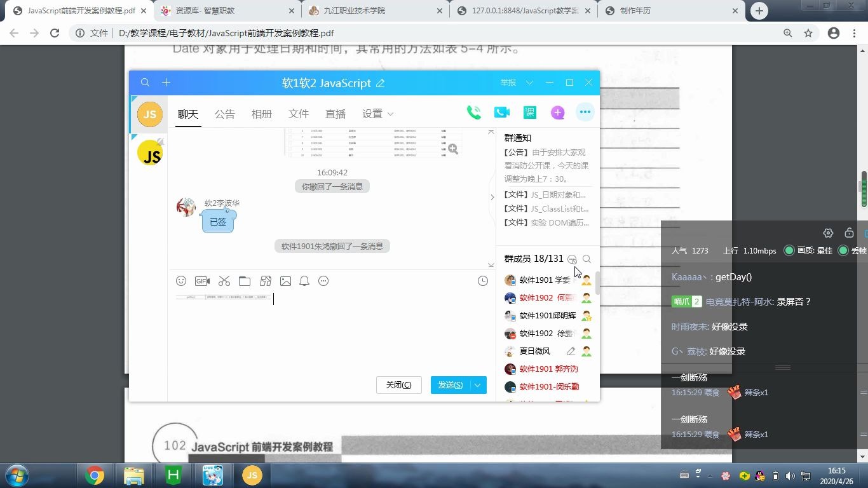
Task: Click the 发送(S) send button
Action: [452, 384]
